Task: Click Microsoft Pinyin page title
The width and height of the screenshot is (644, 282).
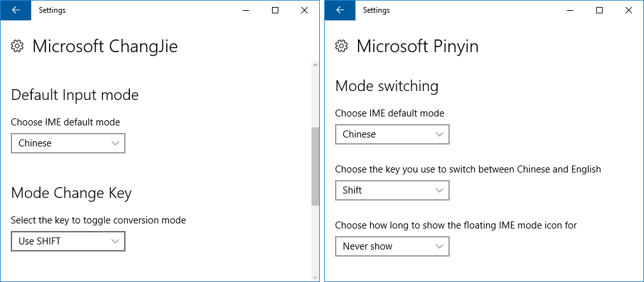Action: click(x=418, y=46)
